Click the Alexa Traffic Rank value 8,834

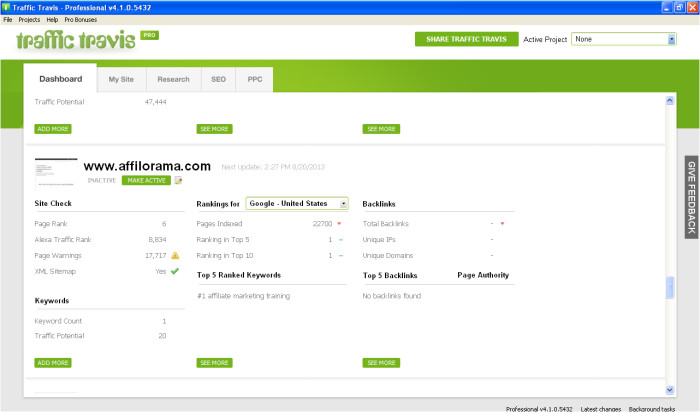(157, 240)
